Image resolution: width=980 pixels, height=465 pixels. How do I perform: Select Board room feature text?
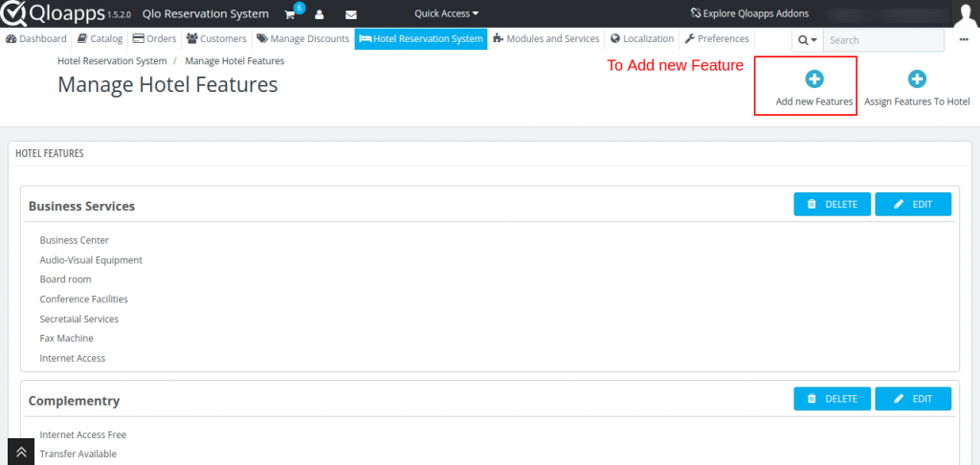(x=66, y=279)
